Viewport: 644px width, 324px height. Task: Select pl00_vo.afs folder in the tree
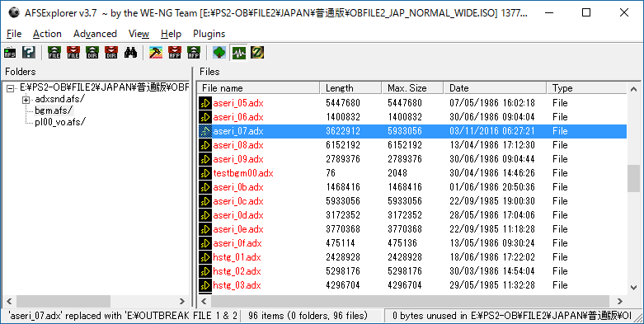(x=60, y=122)
